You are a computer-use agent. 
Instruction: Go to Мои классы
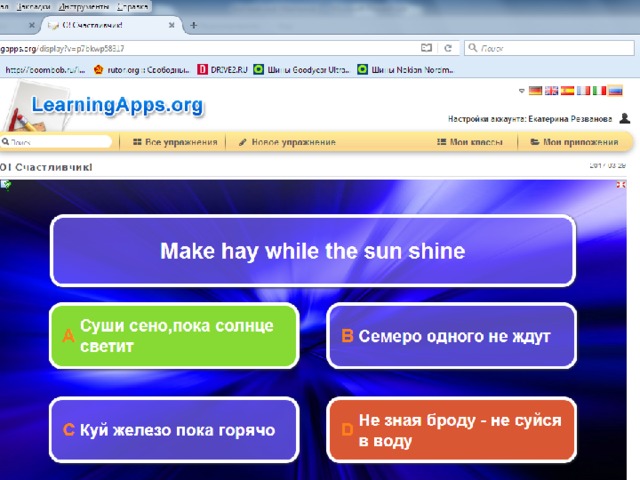click(469, 142)
